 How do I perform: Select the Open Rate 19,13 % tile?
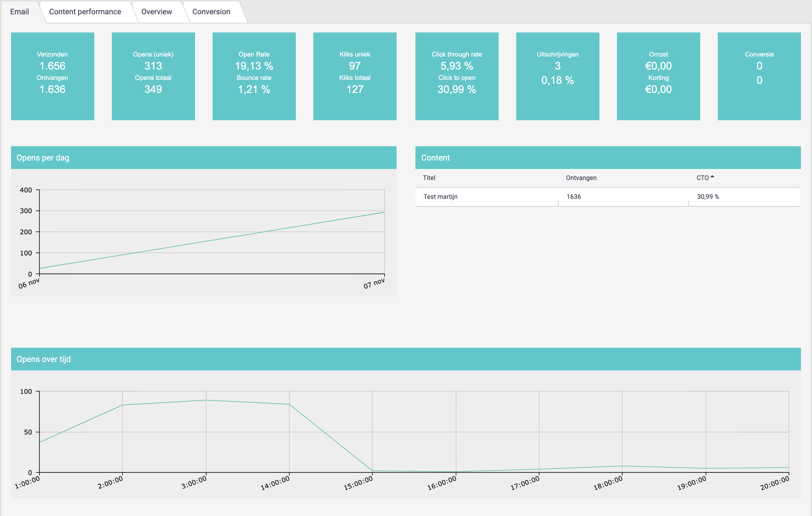[x=254, y=76]
